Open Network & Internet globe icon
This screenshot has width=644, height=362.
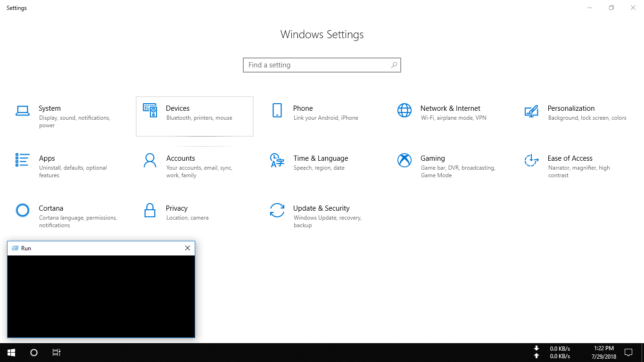[405, 110]
